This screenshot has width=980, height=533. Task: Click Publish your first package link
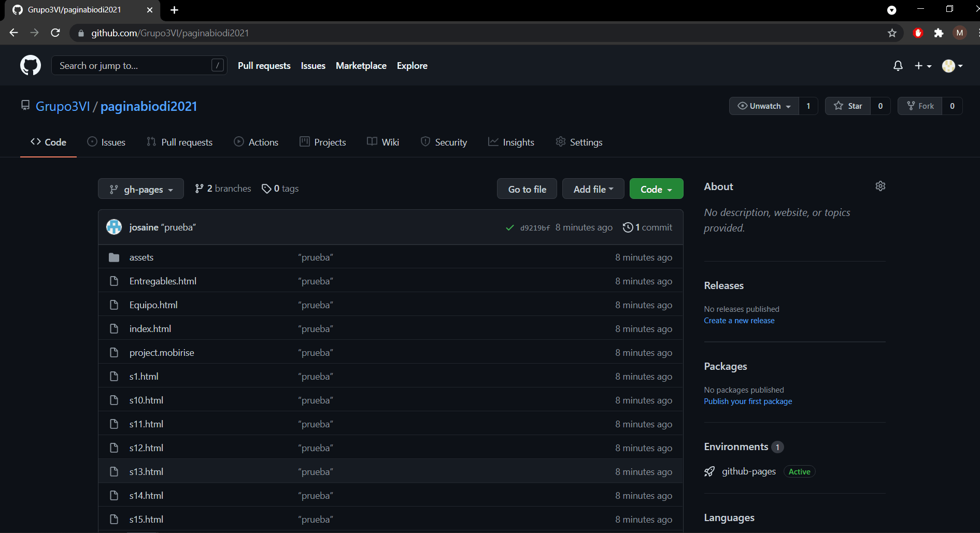pos(748,401)
